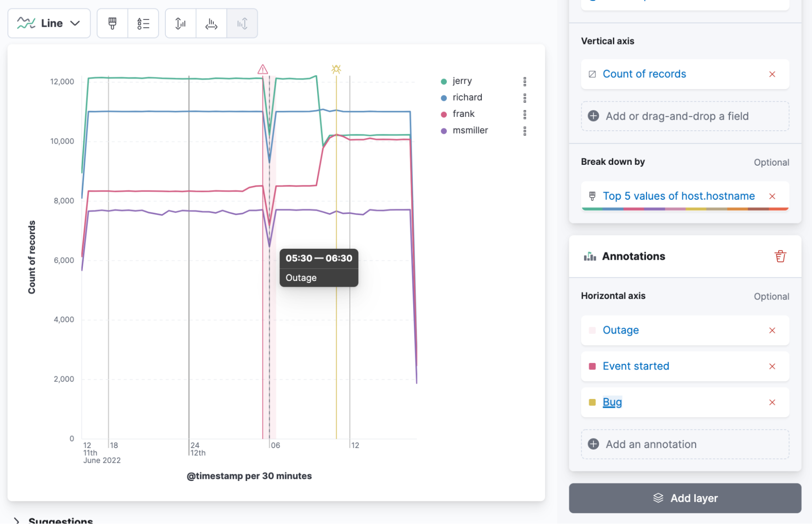Image resolution: width=812 pixels, height=524 pixels.
Task: Click the trash icon to delete all annotations
Action: pyautogui.click(x=780, y=256)
